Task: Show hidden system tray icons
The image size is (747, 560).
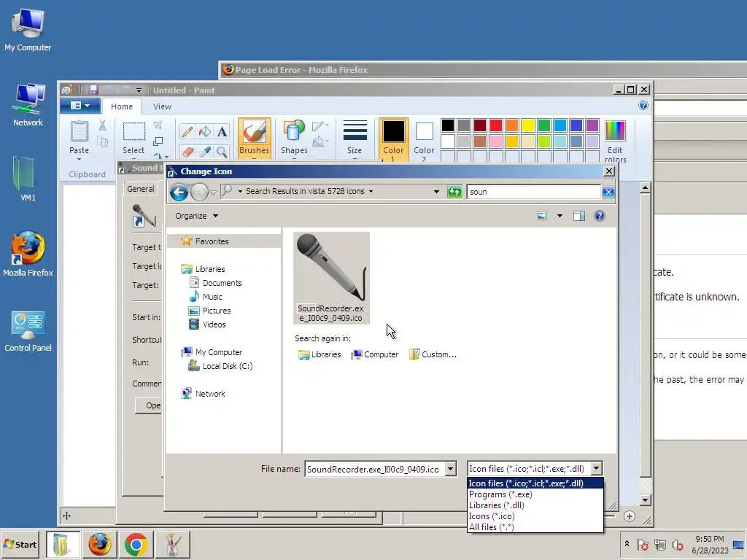Action: 627,544
